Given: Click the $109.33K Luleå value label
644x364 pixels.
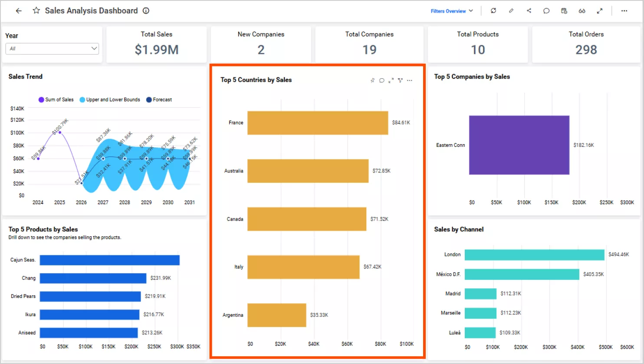Looking at the screenshot, I should point(510,333).
